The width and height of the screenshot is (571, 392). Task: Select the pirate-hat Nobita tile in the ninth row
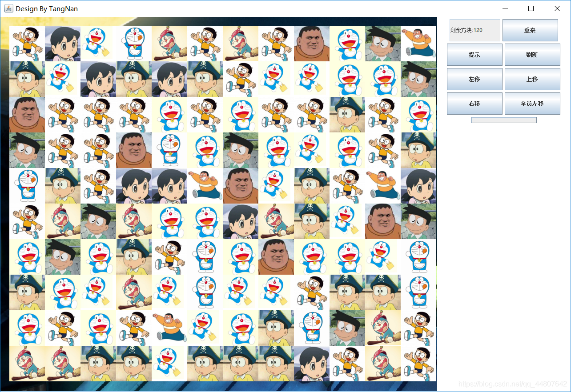click(x=276, y=328)
